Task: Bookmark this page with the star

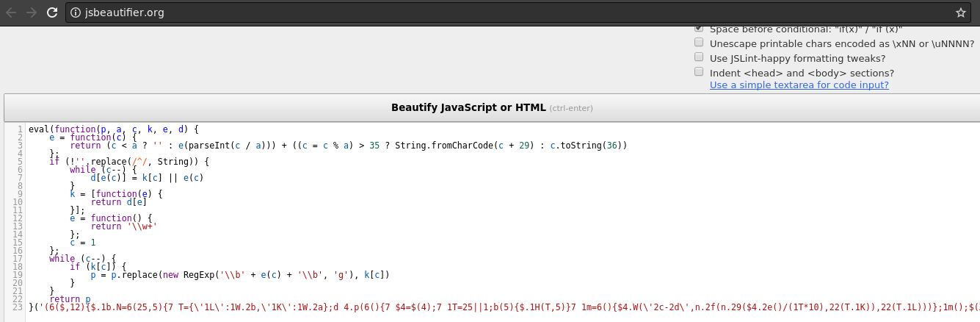Action: point(960,12)
